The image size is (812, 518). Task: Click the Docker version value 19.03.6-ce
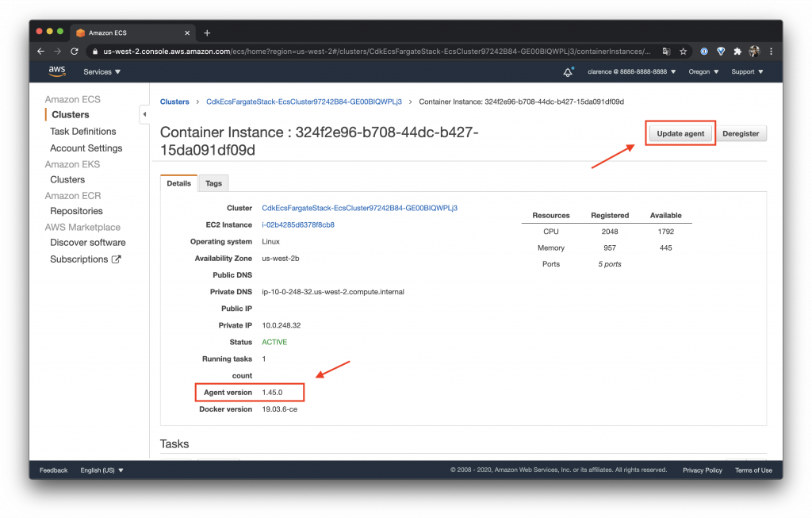[280, 409]
